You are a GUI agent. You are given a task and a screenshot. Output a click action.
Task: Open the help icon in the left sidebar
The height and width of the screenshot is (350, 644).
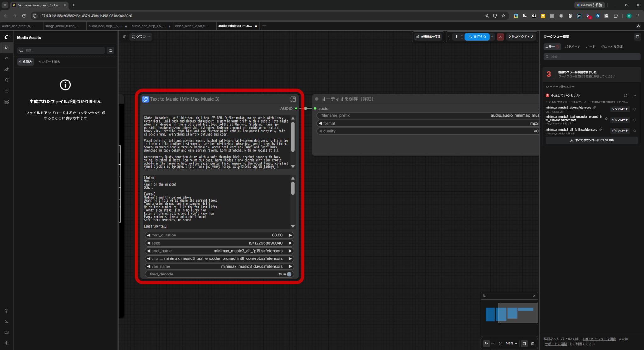(x=7, y=311)
